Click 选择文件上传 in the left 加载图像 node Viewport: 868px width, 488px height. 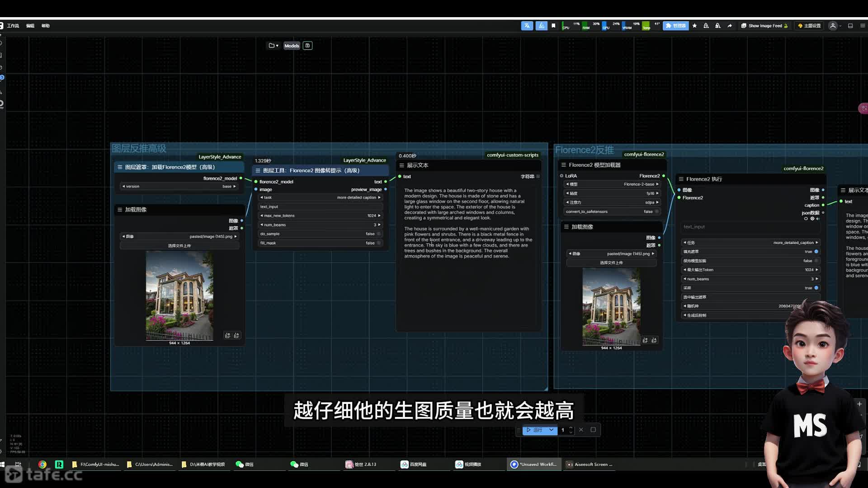pos(179,245)
